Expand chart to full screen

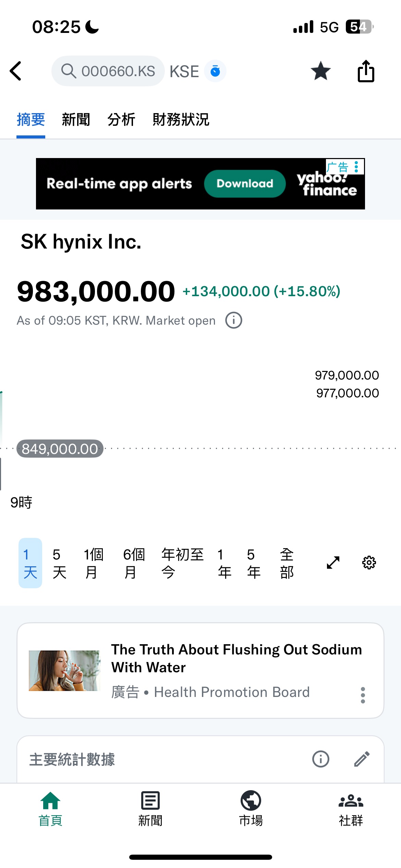click(x=333, y=563)
